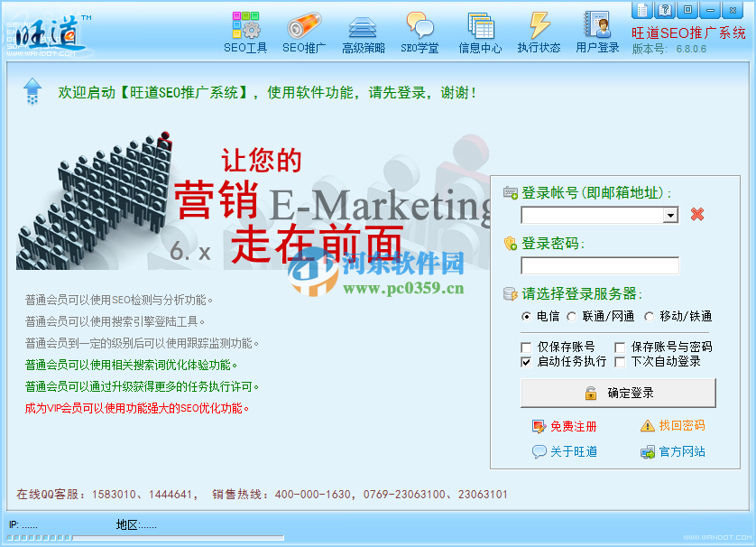Open the 信息中心 panel
The width and height of the screenshot is (756, 547).
pyautogui.click(x=481, y=30)
